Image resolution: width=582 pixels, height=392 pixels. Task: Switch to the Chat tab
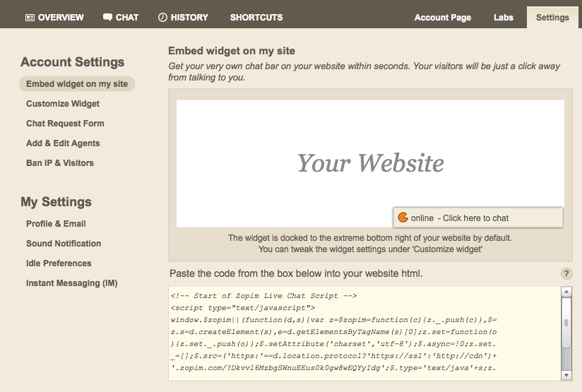(x=121, y=17)
